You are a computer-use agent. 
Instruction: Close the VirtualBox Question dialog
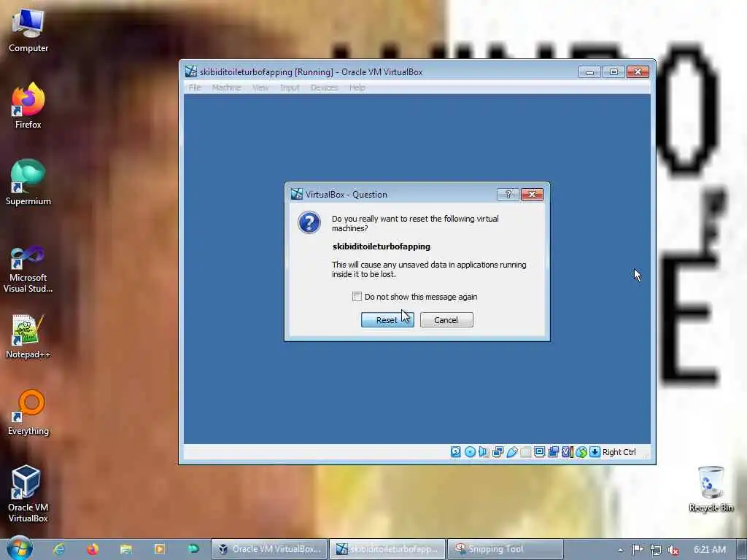pos(532,194)
